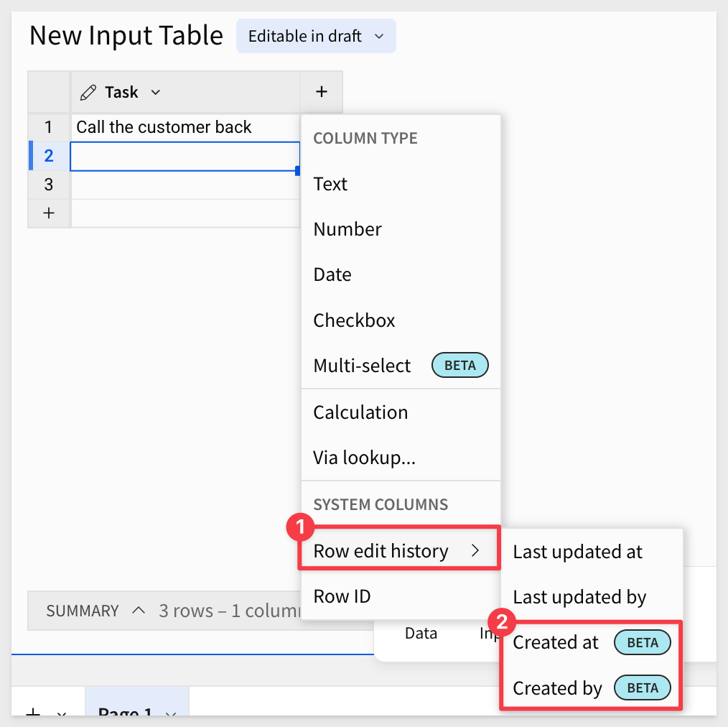The width and height of the screenshot is (728, 727).
Task: Click the add row plus icon
Action: (x=49, y=213)
